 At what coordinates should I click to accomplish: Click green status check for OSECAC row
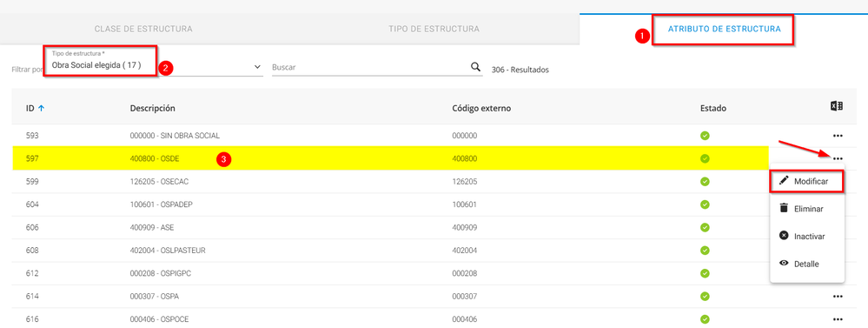point(705,181)
